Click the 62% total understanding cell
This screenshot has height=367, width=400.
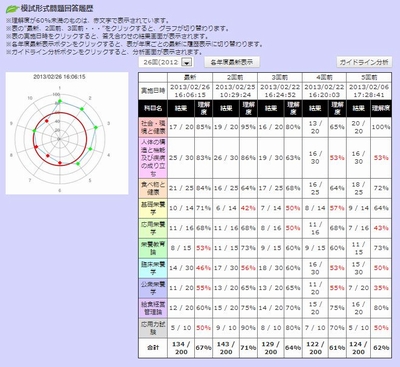381,348
